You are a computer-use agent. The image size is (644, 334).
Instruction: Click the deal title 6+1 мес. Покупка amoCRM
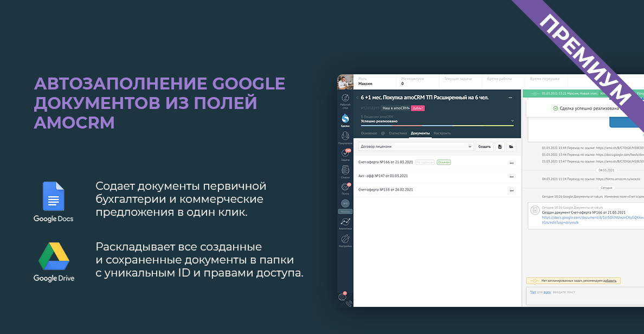(424, 98)
